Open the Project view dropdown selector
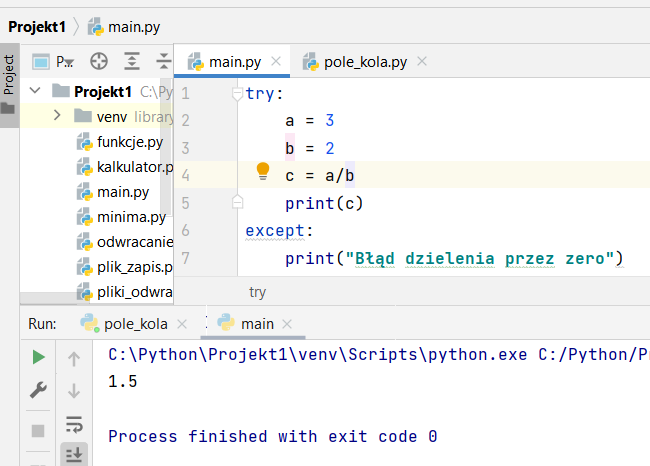 coord(53,62)
